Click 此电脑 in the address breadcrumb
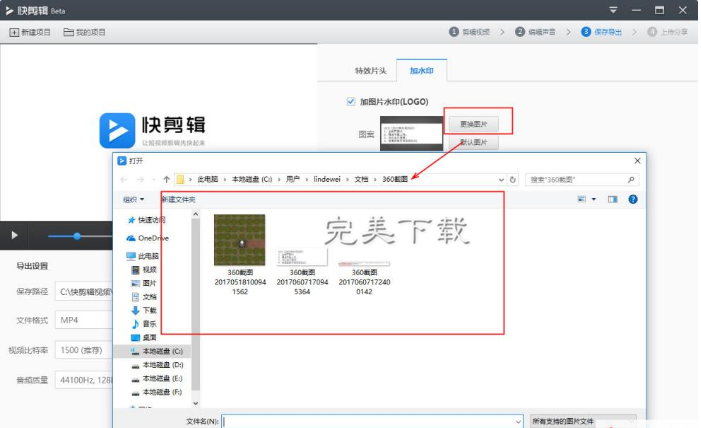 [x=208, y=179]
